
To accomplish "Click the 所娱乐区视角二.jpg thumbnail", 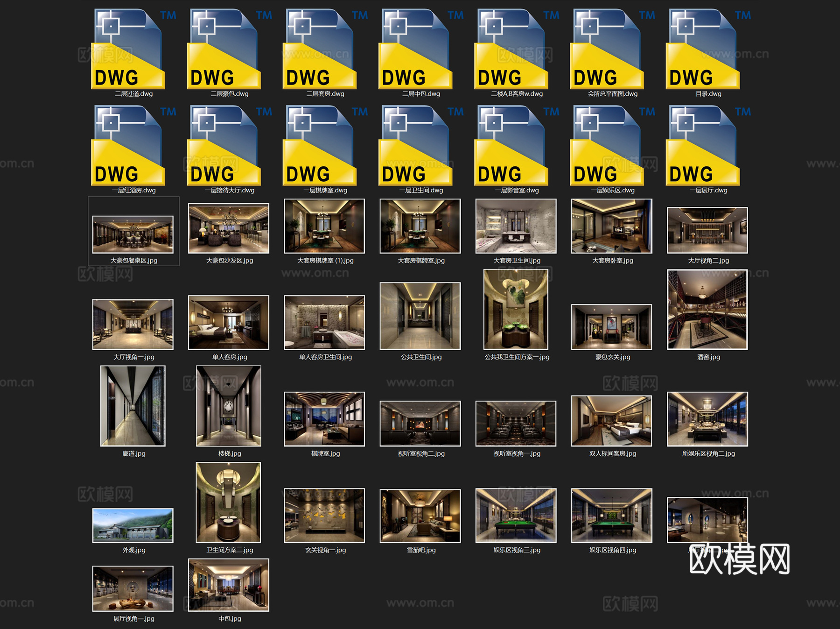I will (x=707, y=419).
